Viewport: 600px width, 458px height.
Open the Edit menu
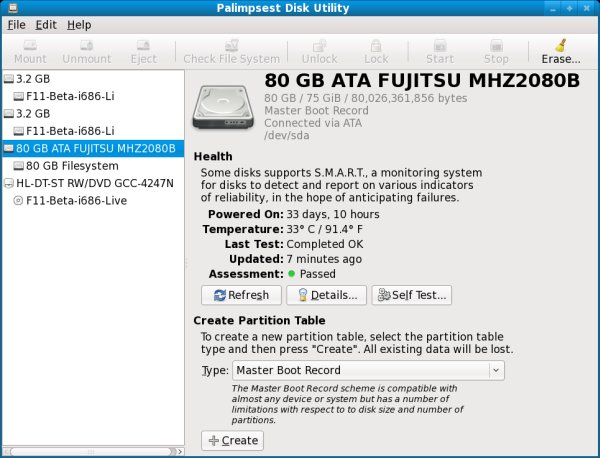46,24
